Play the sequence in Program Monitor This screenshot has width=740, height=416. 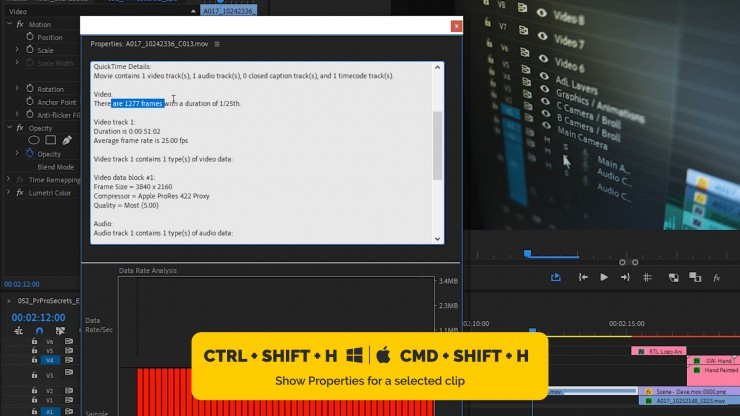604,277
